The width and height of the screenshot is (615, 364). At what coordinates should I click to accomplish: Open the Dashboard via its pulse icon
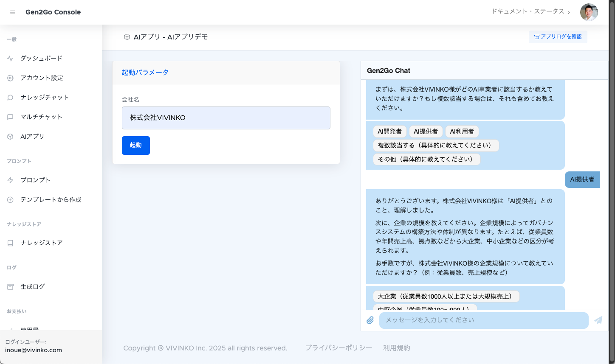tap(10, 59)
